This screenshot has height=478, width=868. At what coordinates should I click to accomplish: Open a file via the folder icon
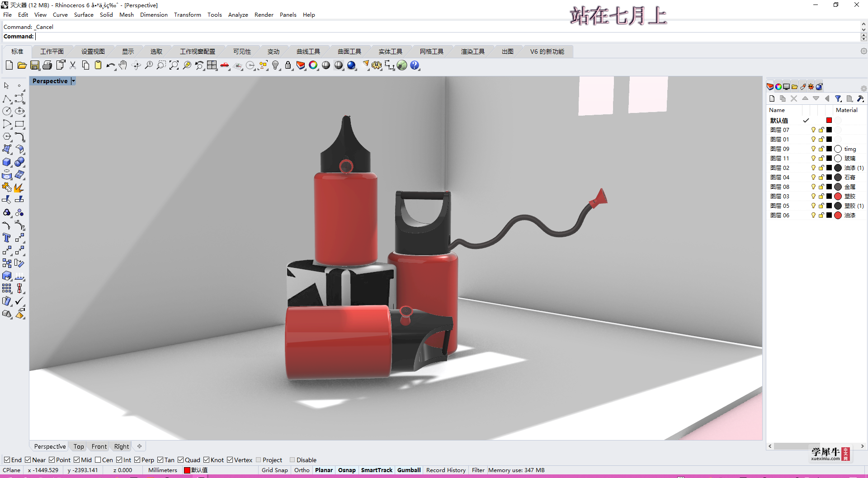coord(22,66)
